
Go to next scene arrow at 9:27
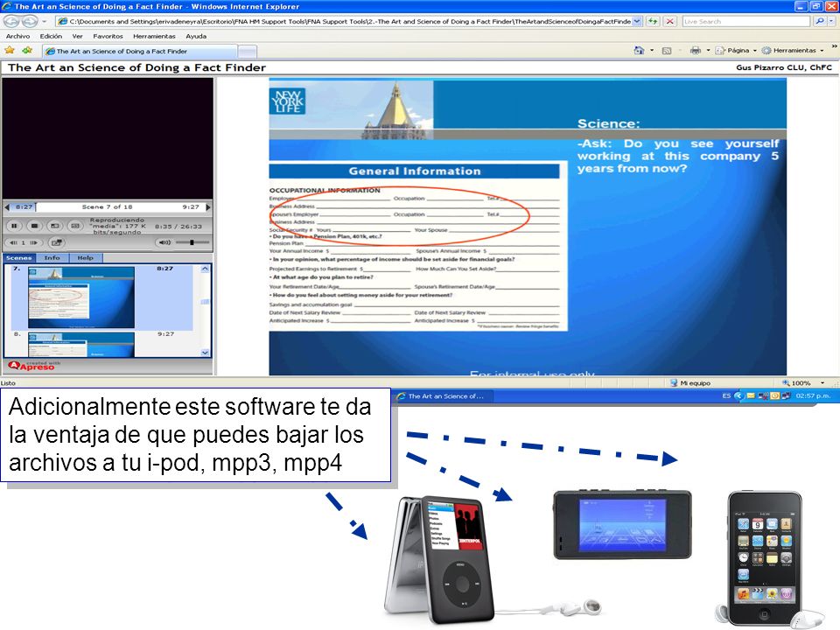[x=208, y=206]
